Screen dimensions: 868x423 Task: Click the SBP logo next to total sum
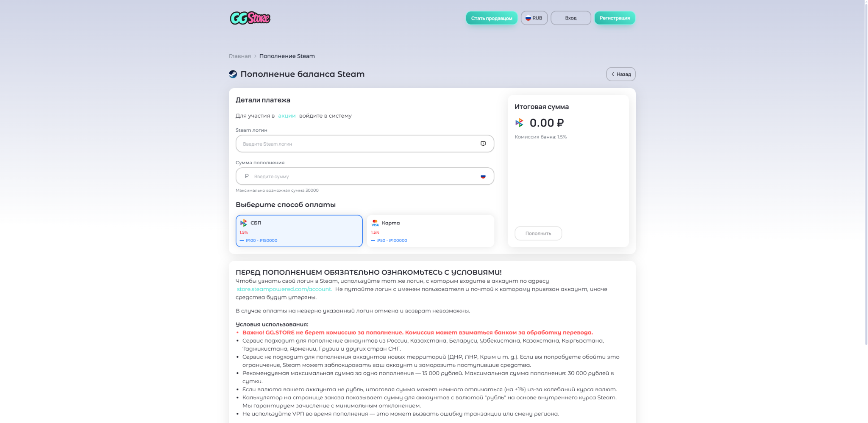click(519, 123)
